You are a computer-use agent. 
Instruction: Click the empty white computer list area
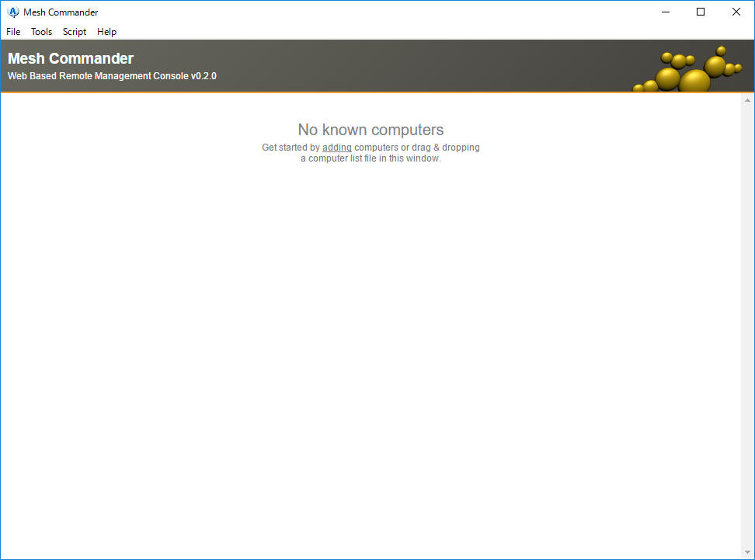[x=371, y=350]
